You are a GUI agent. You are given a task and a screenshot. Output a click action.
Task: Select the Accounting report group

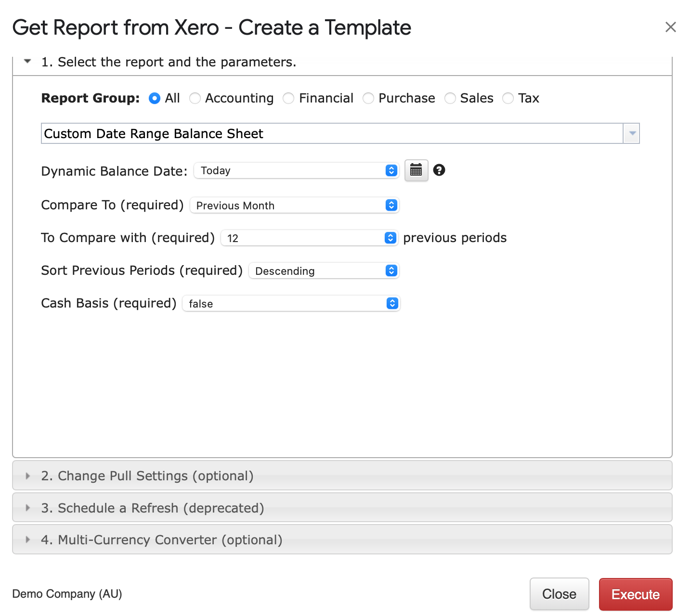195,98
